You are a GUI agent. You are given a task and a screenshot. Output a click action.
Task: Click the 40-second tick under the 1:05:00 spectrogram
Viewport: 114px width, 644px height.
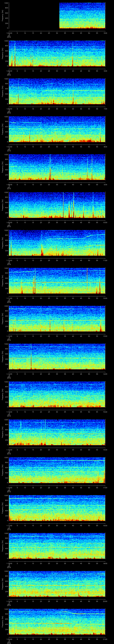(x=73, y=71)
